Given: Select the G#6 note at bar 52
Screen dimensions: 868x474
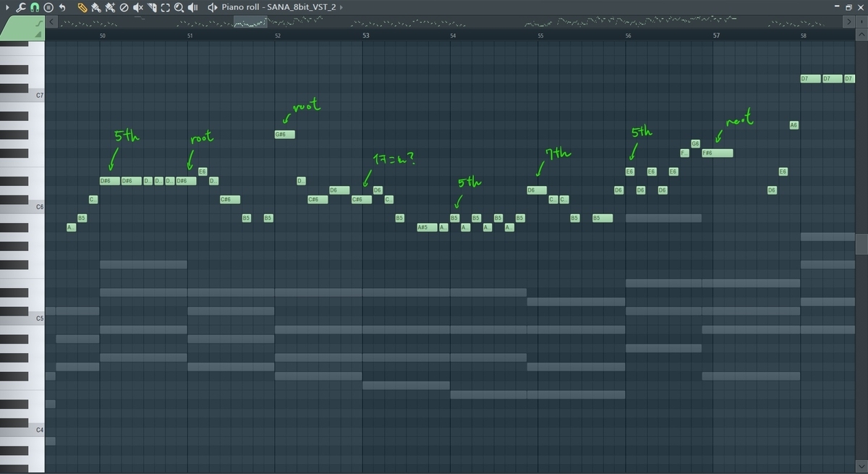Looking at the screenshot, I should click(285, 134).
